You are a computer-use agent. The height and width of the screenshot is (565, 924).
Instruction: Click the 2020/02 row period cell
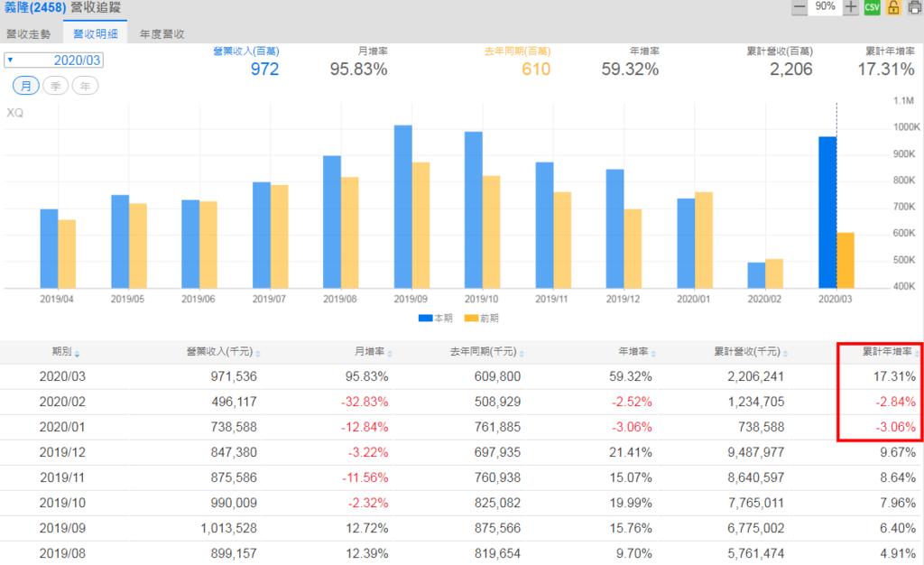[x=62, y=402]
